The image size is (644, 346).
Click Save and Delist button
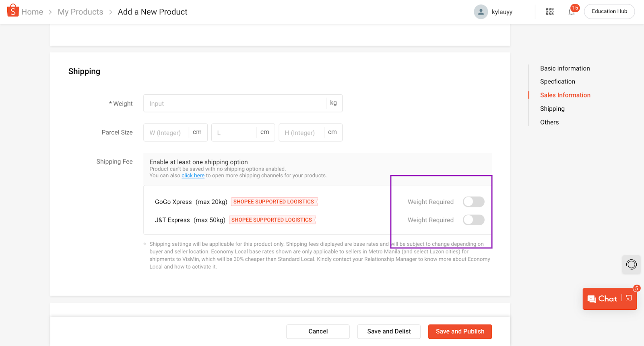click(389, 331)
